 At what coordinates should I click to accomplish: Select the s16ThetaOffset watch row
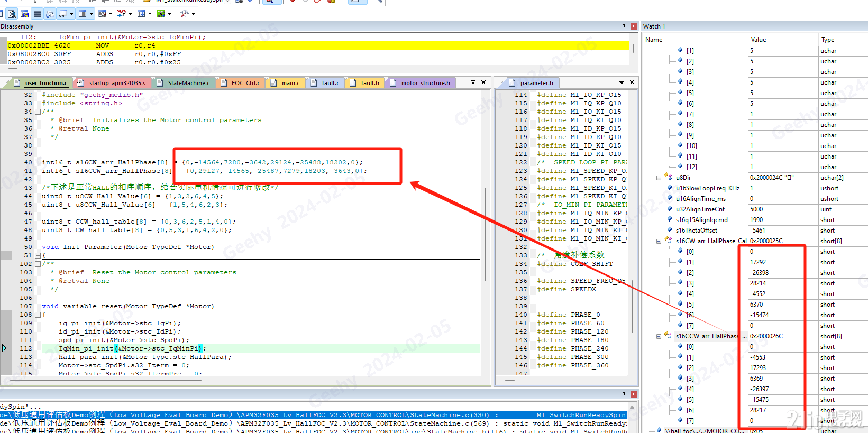click(x=755, y=231)
